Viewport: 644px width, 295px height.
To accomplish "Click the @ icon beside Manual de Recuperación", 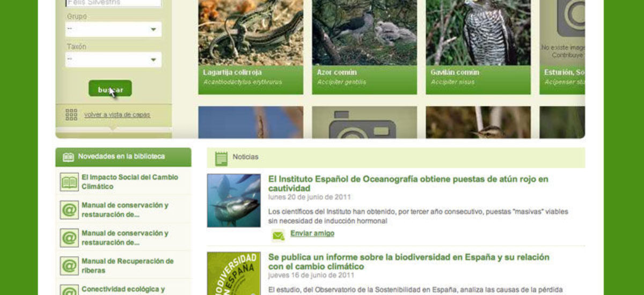I will pos(69,266).
